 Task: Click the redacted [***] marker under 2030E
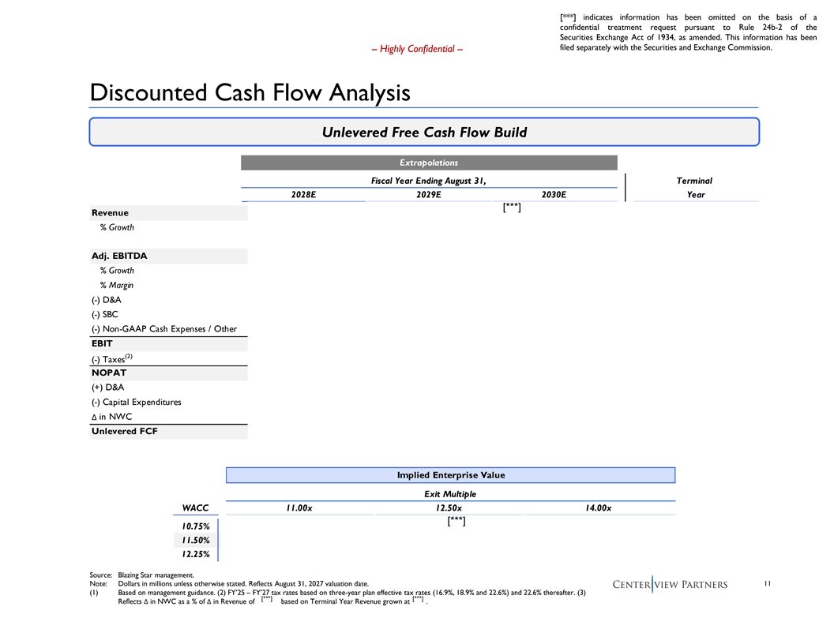512,208
